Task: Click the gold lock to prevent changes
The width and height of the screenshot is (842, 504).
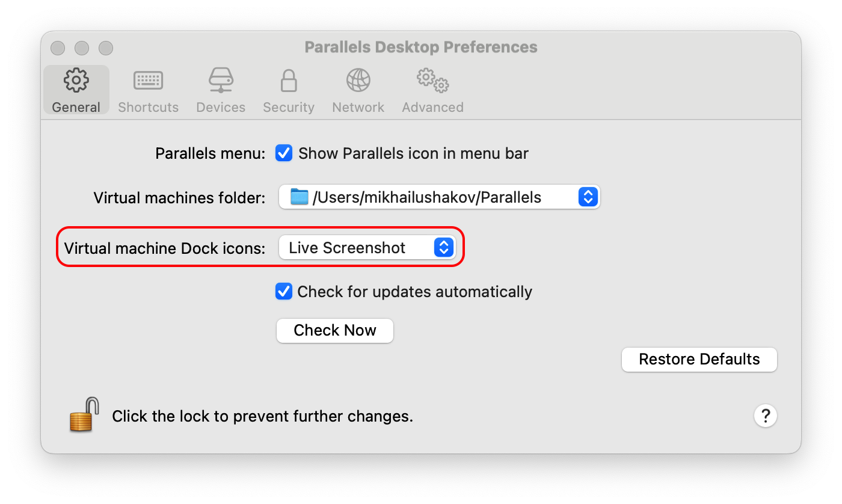Action: coord(84,414)
